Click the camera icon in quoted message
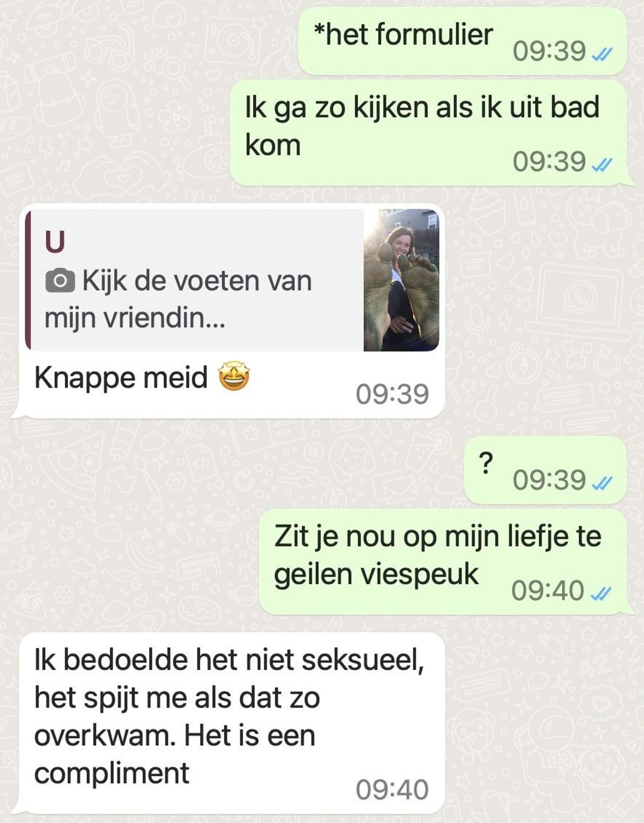 pyautogui.click(x=60, y=281)
